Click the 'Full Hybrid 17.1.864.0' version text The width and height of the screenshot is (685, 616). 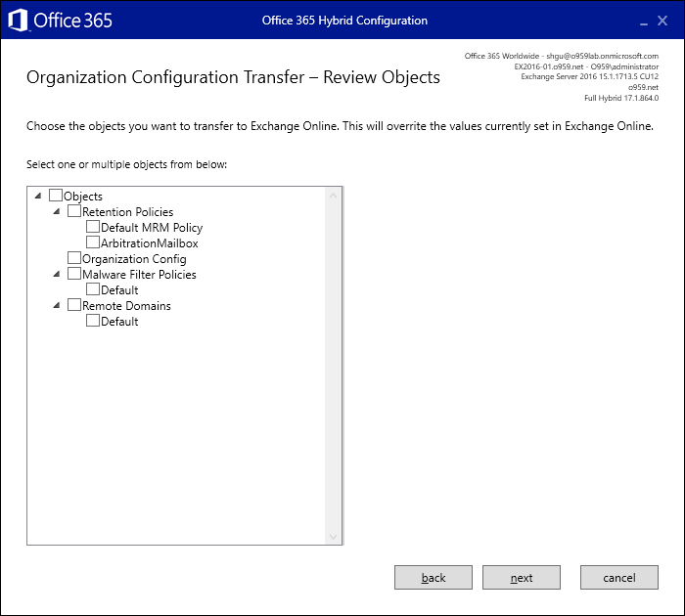point(621,98)
